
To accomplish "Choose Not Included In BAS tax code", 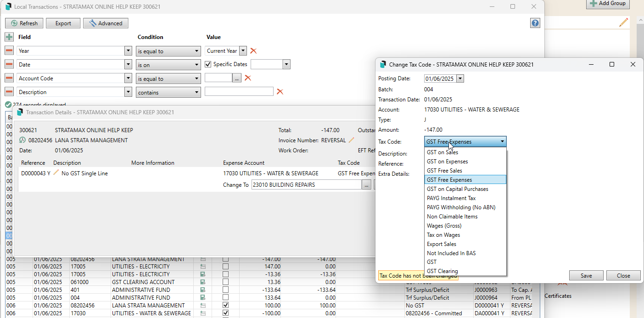I will (451, 253).
